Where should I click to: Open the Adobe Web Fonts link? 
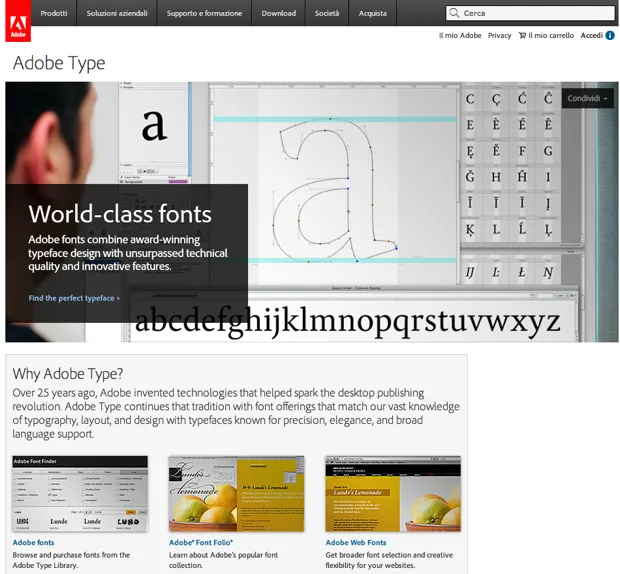pyautogui.click(x=356, y=542)
